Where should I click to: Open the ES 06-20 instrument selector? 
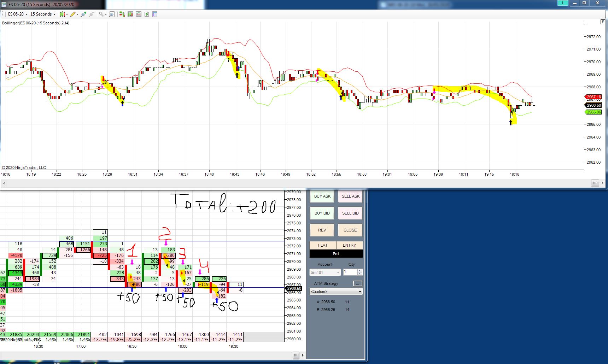tap(17, 14)
